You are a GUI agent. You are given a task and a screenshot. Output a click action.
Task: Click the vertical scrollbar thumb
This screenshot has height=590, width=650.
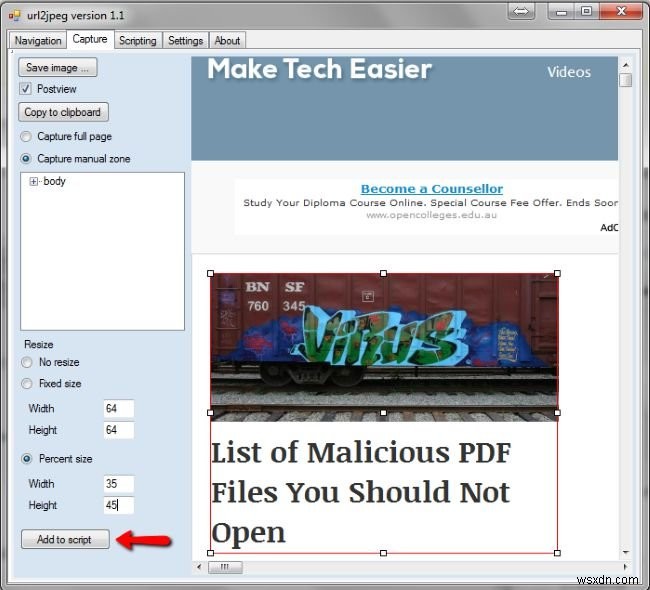point(626,80)
